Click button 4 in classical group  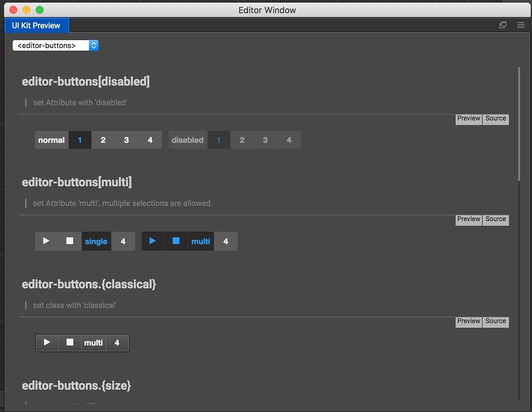117,342
